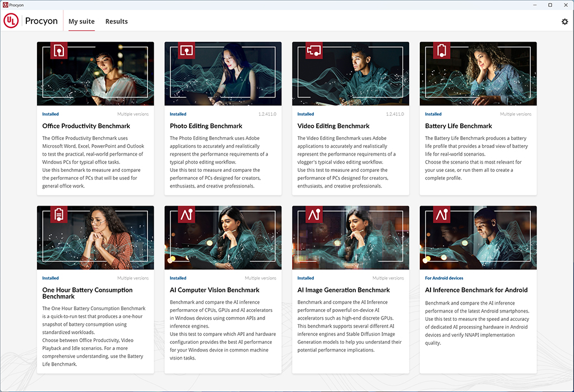574x392 pixels.
Task: Click the Battery Life Benchmark title
Action: [459, 126]
